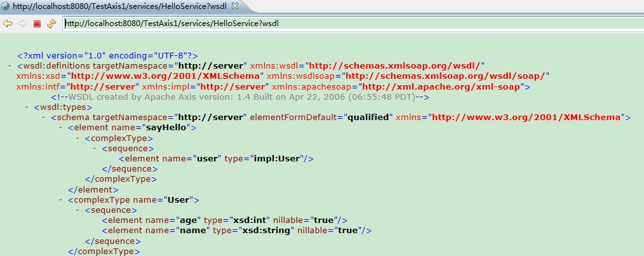
Task: Collapse the wsdl:types node
Action: click(x=27, y=107)
